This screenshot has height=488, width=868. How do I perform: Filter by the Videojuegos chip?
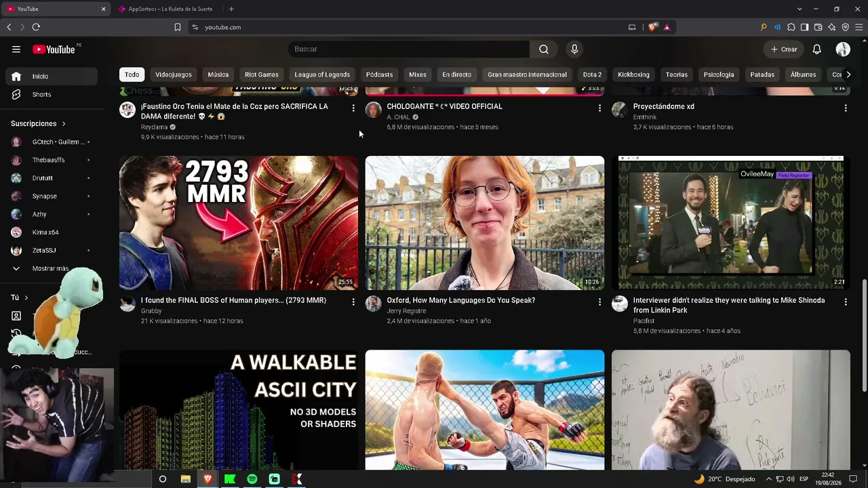[x=174, y=75]
